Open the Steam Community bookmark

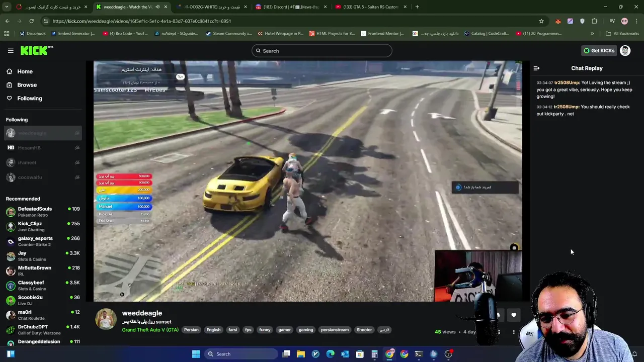[228, 34]
